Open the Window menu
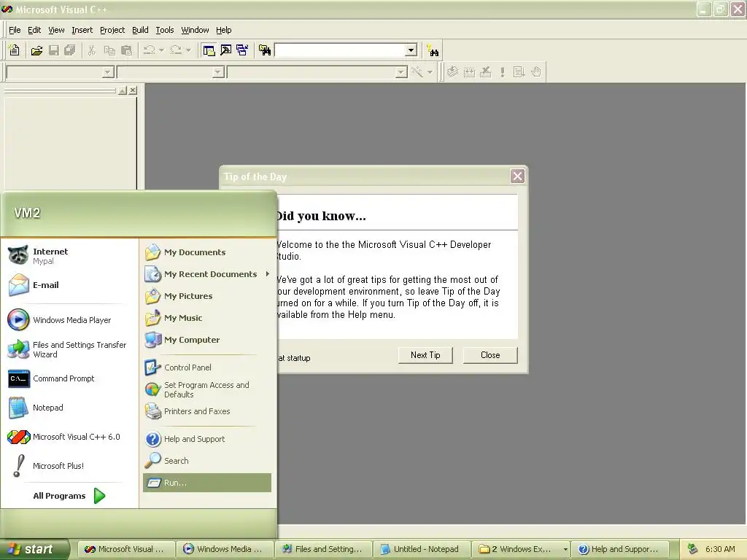This screenshot has width=747, height=560. pos(195,30)
